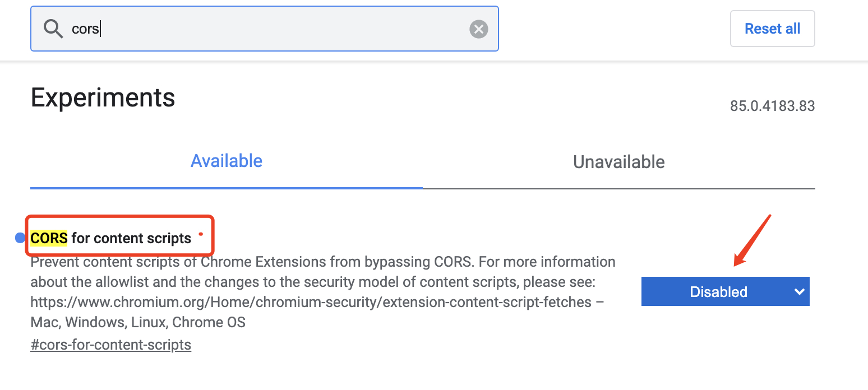Click the dropdown chevron on the Disabled button
The image size is (868, 390).
pyautogui.click(x=798, y=291)
